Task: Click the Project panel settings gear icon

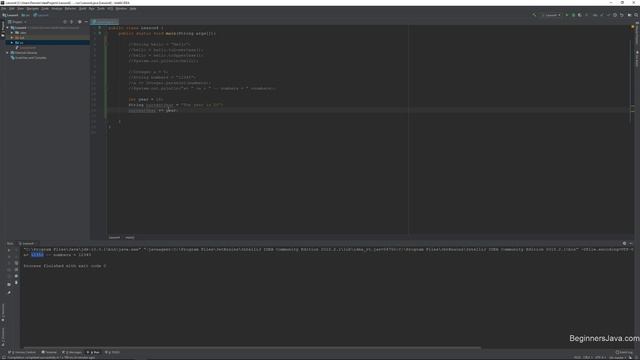Action: click(80, 22)
